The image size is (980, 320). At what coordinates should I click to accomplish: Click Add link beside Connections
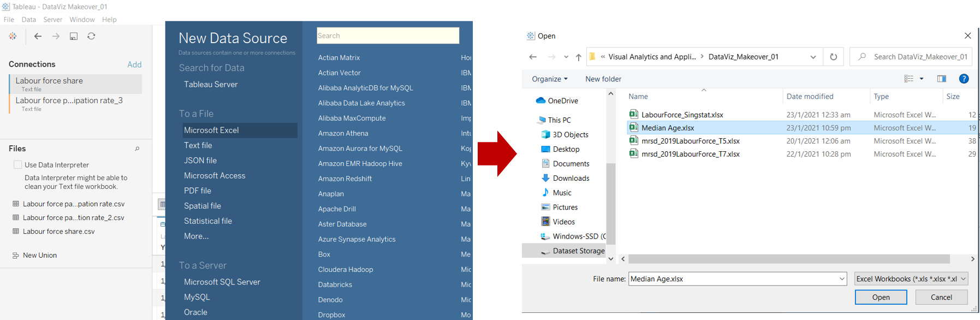[134, 64]
